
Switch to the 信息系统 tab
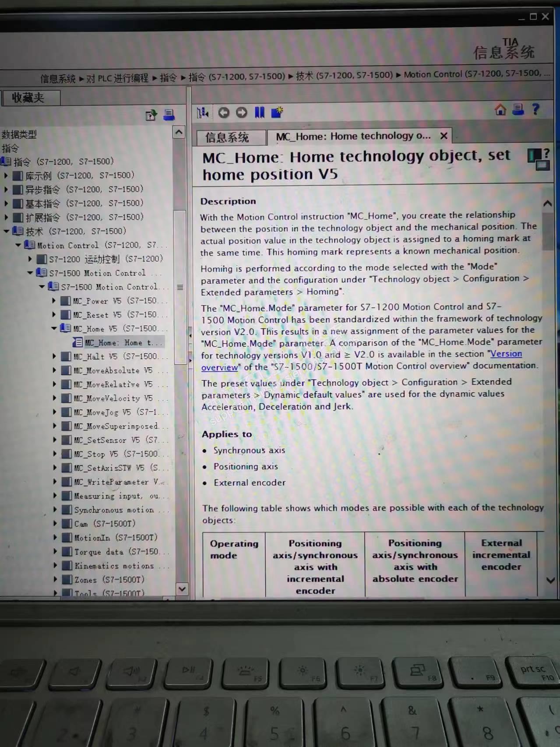point(231,137)
